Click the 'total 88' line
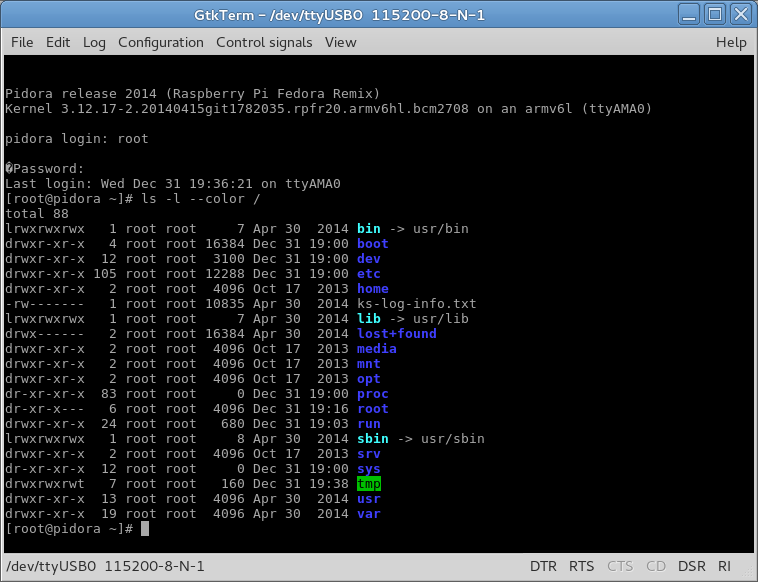This screenshot has height=582, width=758. click(37, 214)
